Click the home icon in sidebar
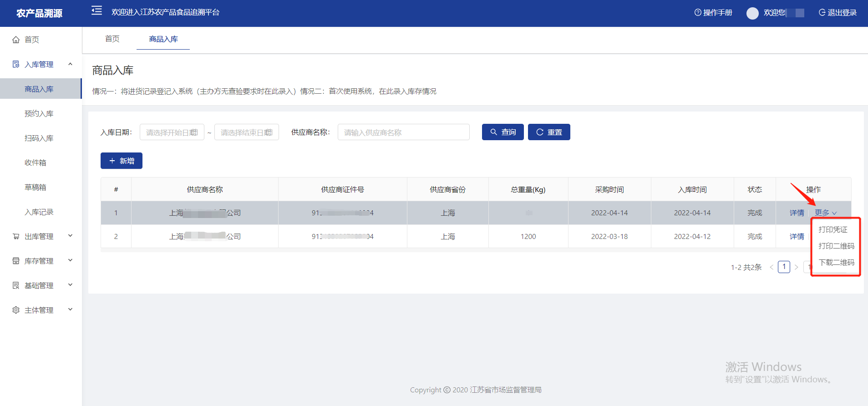This screenshot has width=868, height=406. click(16, 40)
